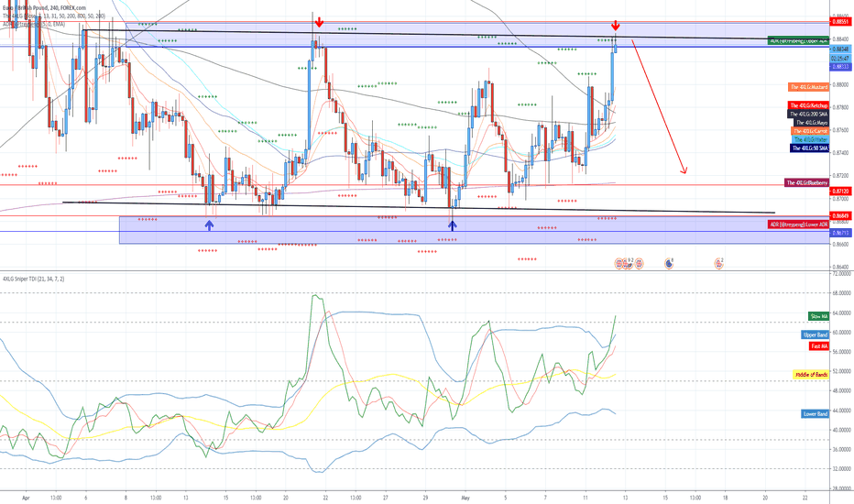The width and height of the screenshot is (854, 504).
Task: Click the 29 date on the time axis
Action: tap(425, 498)
